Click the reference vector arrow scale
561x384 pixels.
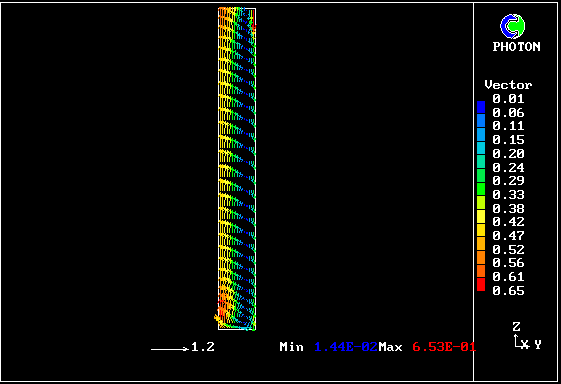click(170, 349)
